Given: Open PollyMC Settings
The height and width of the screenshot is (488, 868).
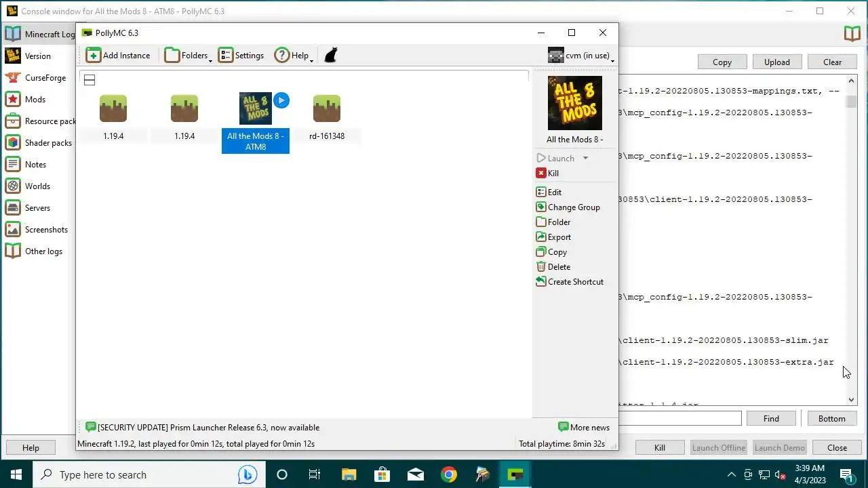Looking at the screenshot, I should pos(241,56).
